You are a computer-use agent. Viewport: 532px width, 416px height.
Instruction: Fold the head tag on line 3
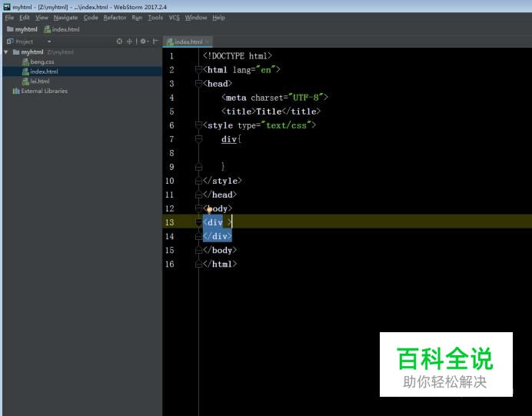[x=199, y=84]
